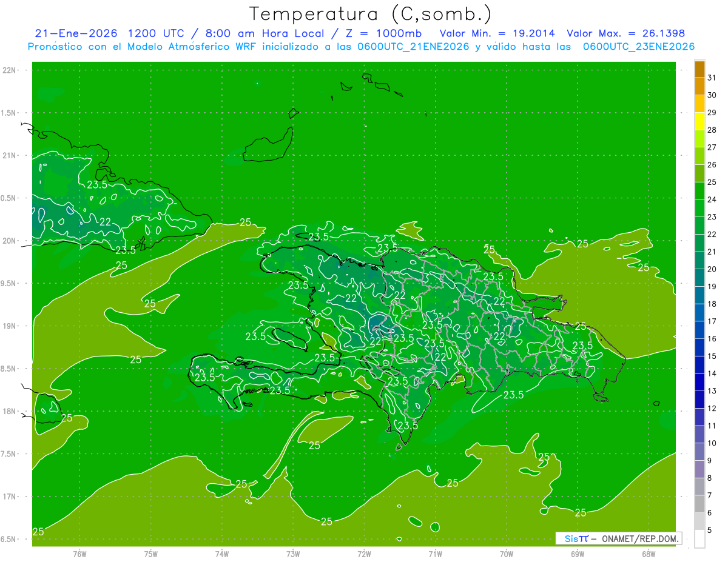
Task: Click the 15 label on the color scale
Action: 712,356
